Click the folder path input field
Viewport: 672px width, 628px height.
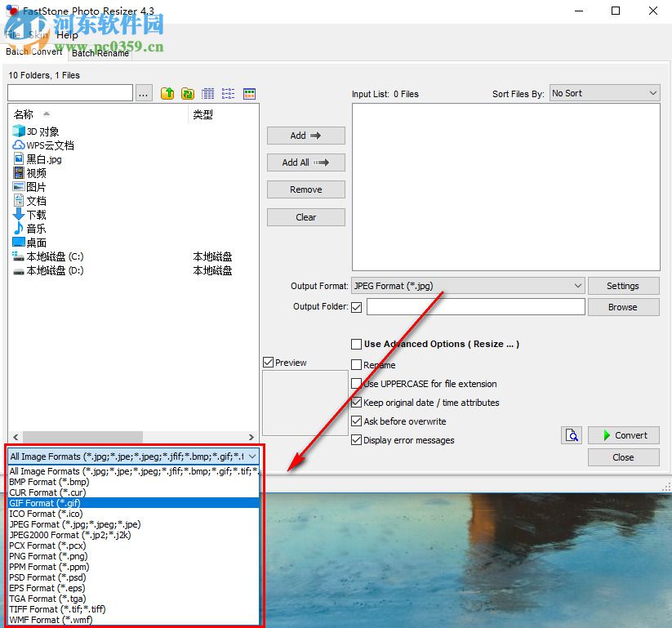(70, 93)
